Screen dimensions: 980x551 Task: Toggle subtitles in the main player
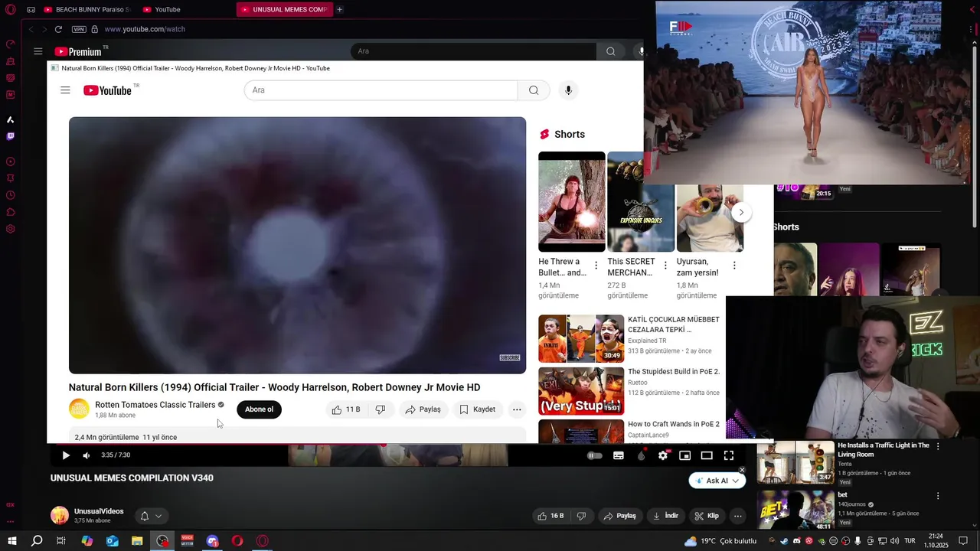[619, 455]
